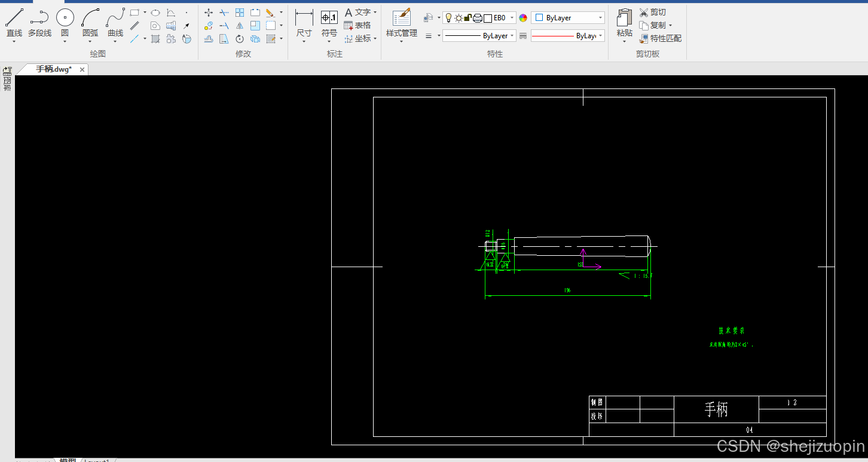Open the color wheel picker

(x=523, y=18)
